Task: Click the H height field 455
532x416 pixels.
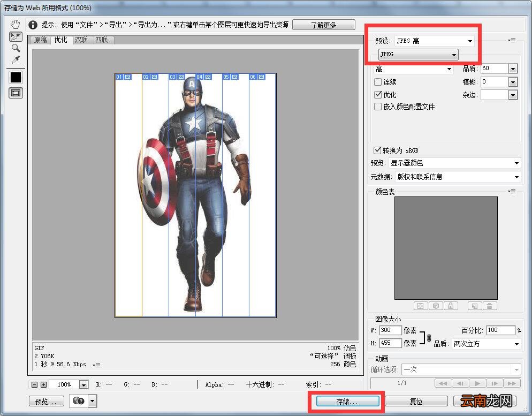Action: point(390,343)
